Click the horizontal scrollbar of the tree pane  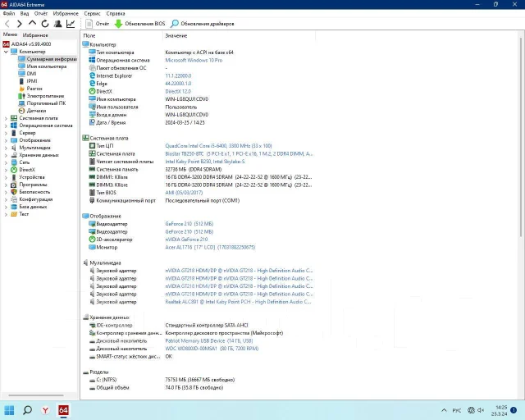(36, 395)
